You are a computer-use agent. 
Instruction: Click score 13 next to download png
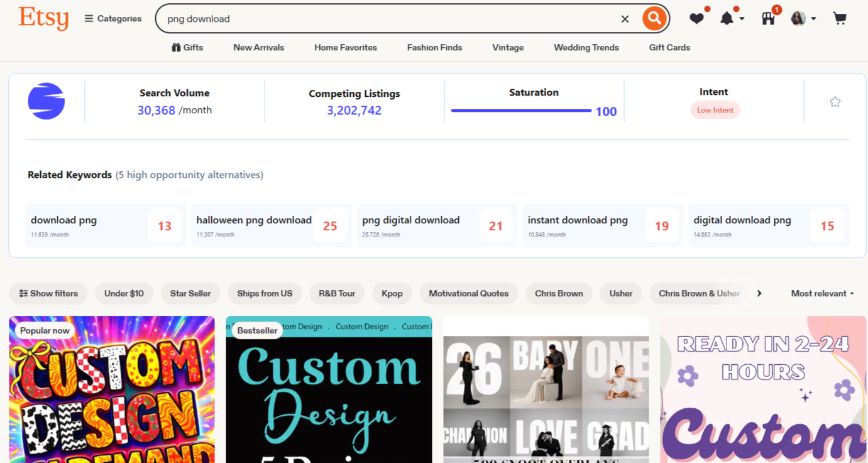coord(165,226)
